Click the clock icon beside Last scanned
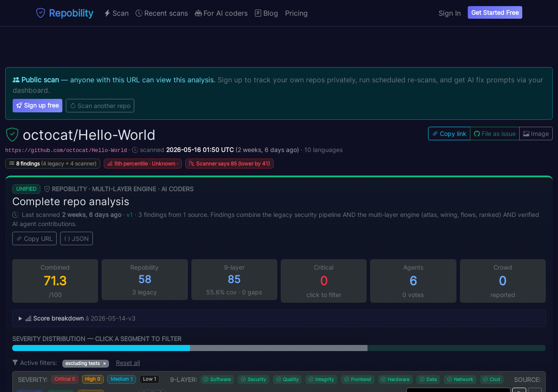558x392 pixels. 15,215
